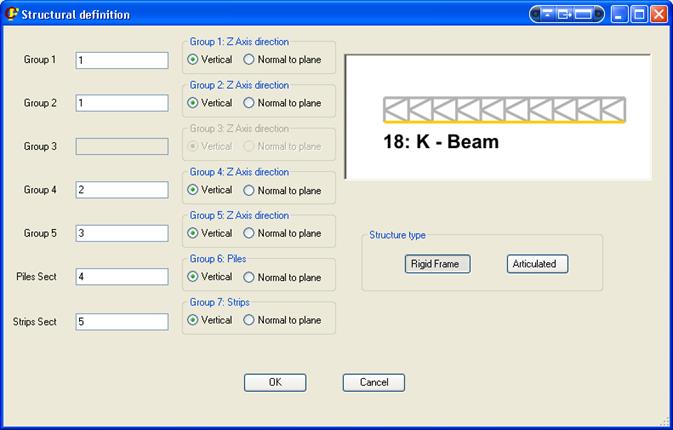This screenshot has height=430, width=673.
Task: Select Vertical for Group 6: Piles
Action: click(x=210, y=277)
